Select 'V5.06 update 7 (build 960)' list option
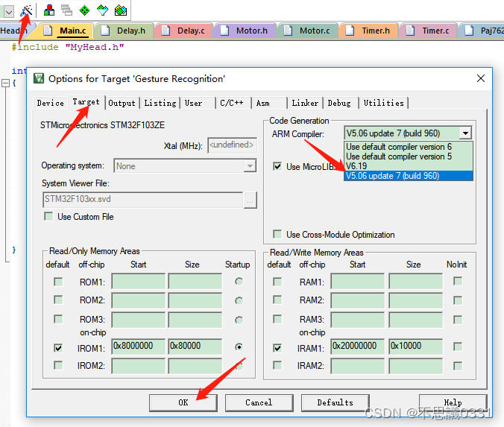Image resolution: width=504 pixels, height=427 pixels. coord(409,176)
